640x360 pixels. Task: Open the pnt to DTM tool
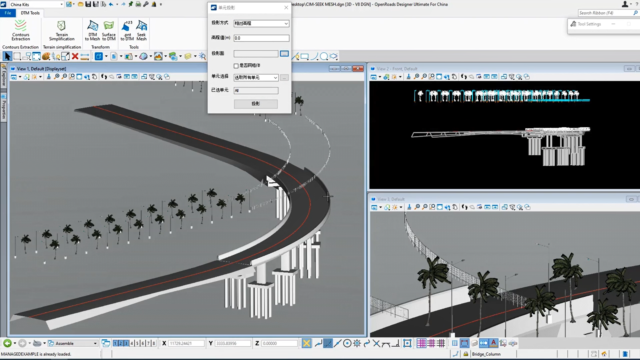(x=127, y=30)
